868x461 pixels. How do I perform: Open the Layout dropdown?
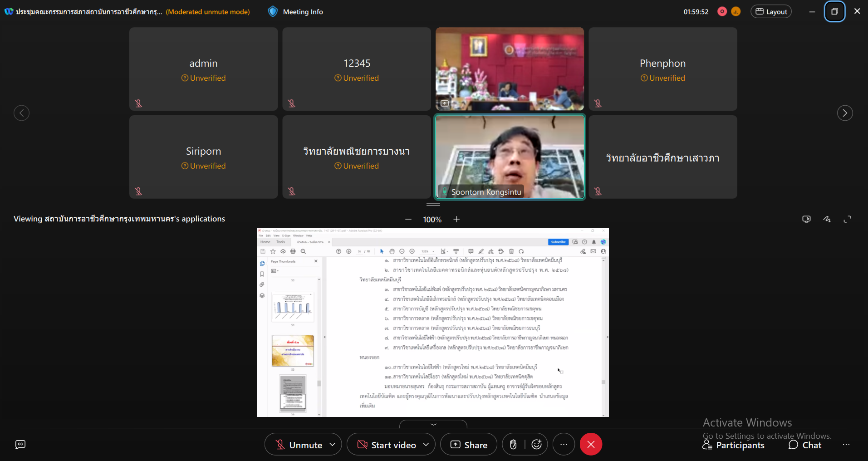click(771, 12)
